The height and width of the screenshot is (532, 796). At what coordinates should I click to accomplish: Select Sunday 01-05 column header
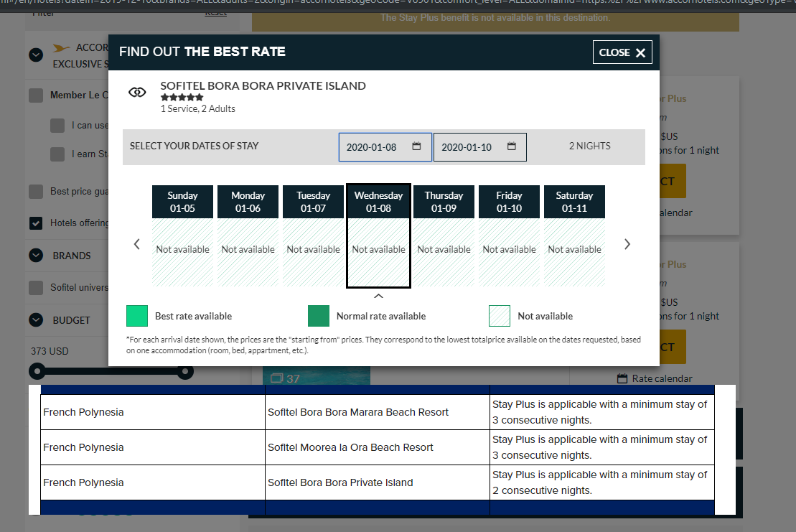click(183, 202)
